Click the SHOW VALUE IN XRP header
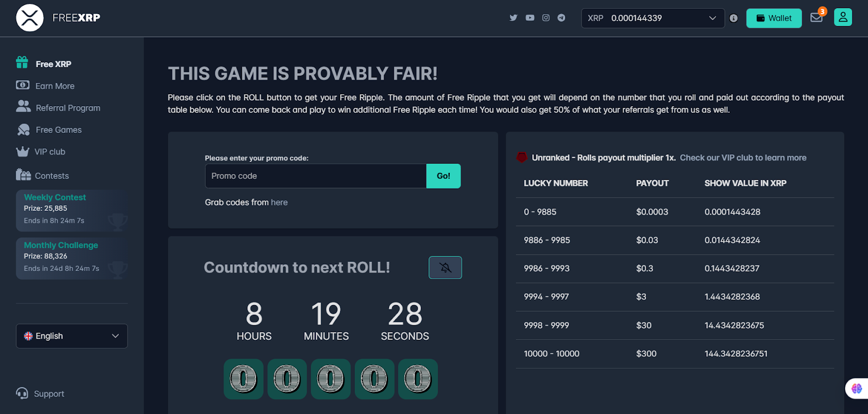 (x=745, y=183)
